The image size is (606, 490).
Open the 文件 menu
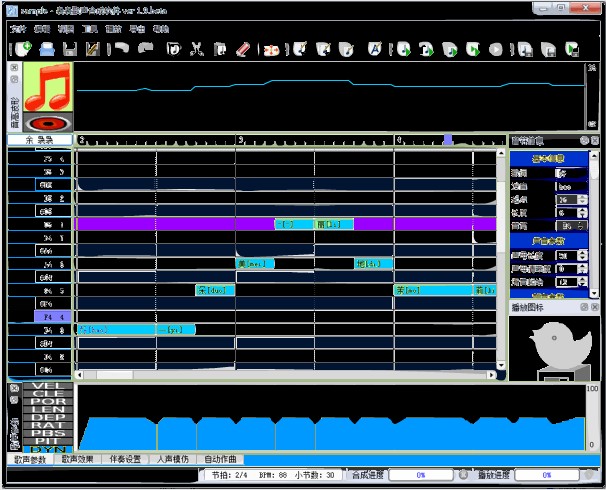click(x=18, y=29)
